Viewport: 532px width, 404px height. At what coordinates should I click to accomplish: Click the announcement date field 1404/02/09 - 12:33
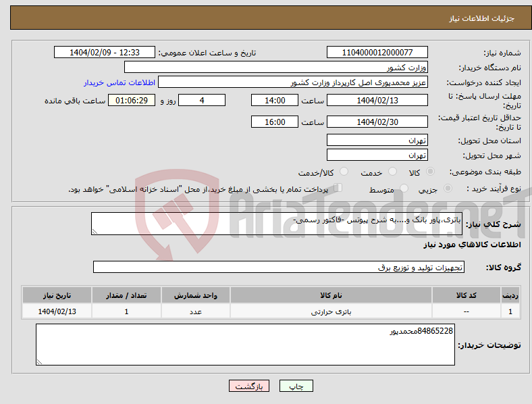click(x=105, y=52)
